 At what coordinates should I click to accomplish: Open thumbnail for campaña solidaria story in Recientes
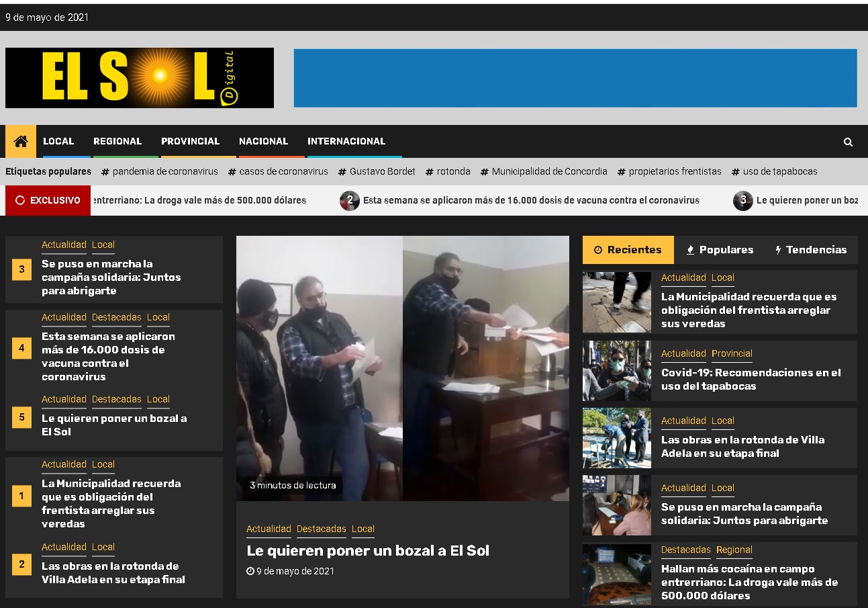[617, 505]
